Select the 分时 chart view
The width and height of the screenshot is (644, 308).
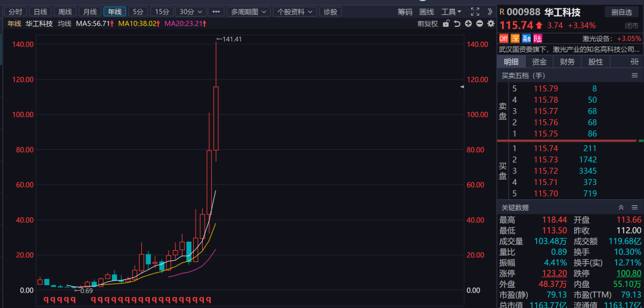16,11
